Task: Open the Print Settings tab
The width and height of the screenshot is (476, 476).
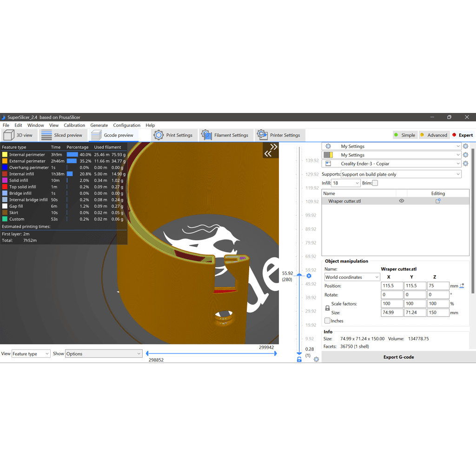Action: (174, 135)
